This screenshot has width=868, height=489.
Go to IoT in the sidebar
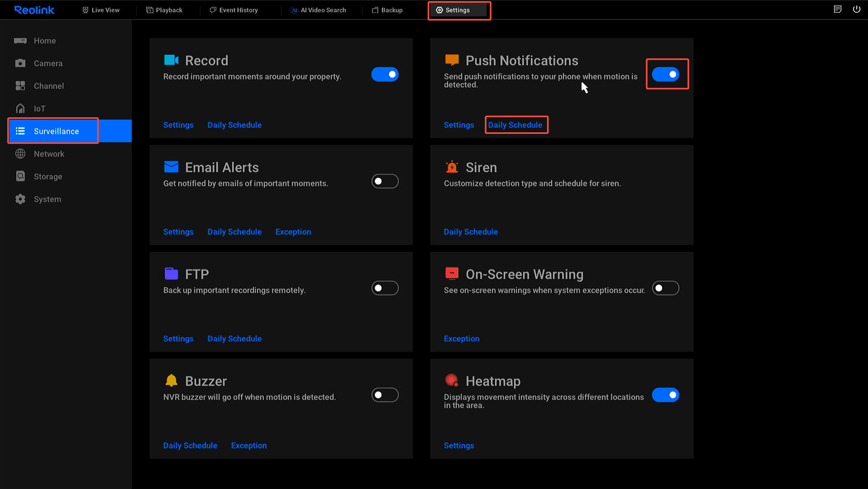(x=39, y=109)
